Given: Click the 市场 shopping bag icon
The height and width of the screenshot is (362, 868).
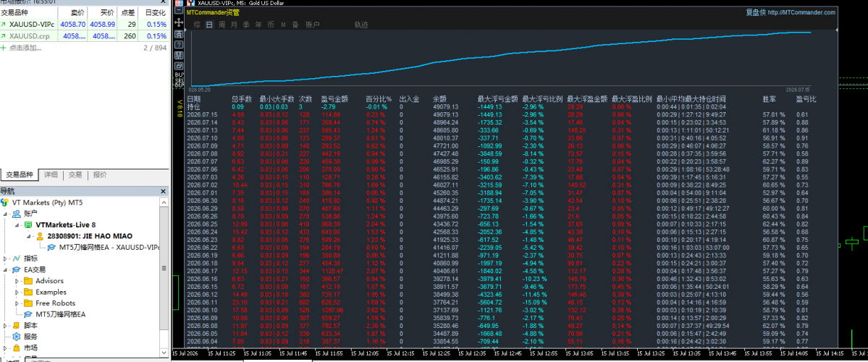Looking at the screenshot, I should [x=17, y=348].
